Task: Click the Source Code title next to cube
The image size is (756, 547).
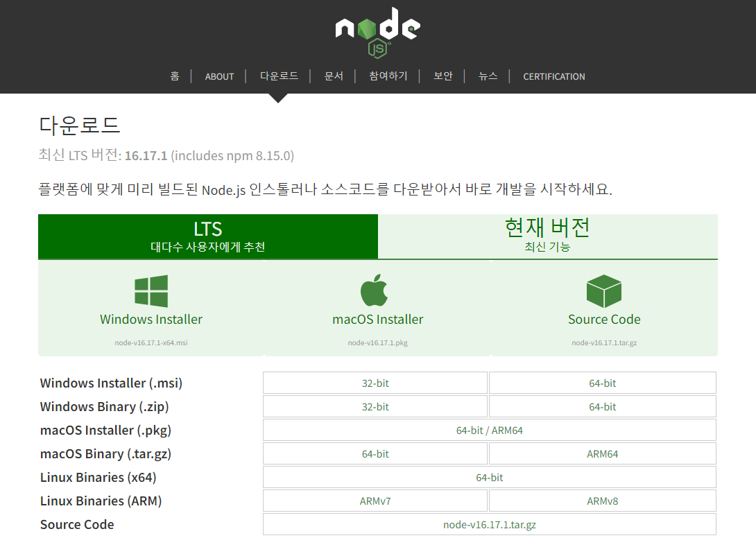Action: pyautogui.click(x=604, y=319)
